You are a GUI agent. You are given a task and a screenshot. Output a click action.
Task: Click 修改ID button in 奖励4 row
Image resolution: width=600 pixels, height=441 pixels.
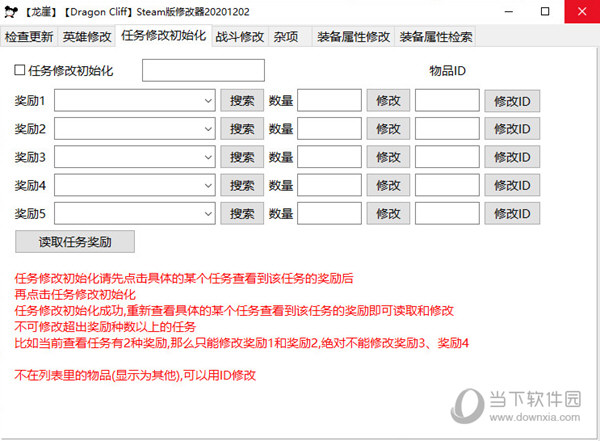(x=512, y=186)
